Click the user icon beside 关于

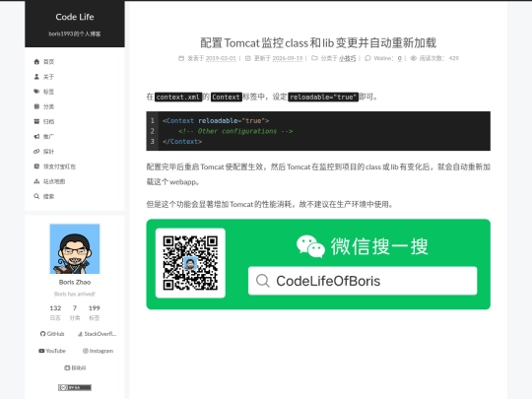(x=36, y=77)
